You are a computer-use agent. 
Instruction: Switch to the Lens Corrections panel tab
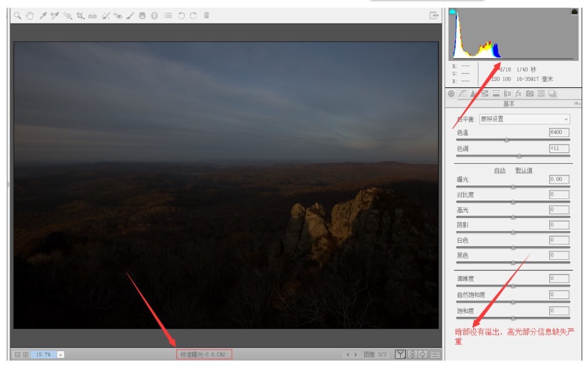[508, 94]
